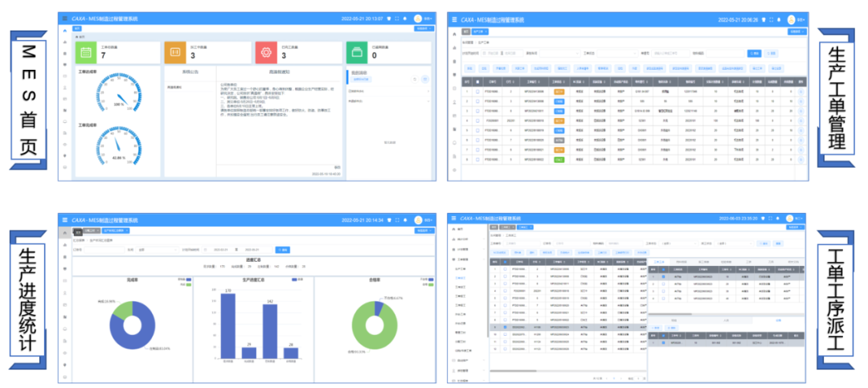Click the tallest bar in progress summary chart

228,328
